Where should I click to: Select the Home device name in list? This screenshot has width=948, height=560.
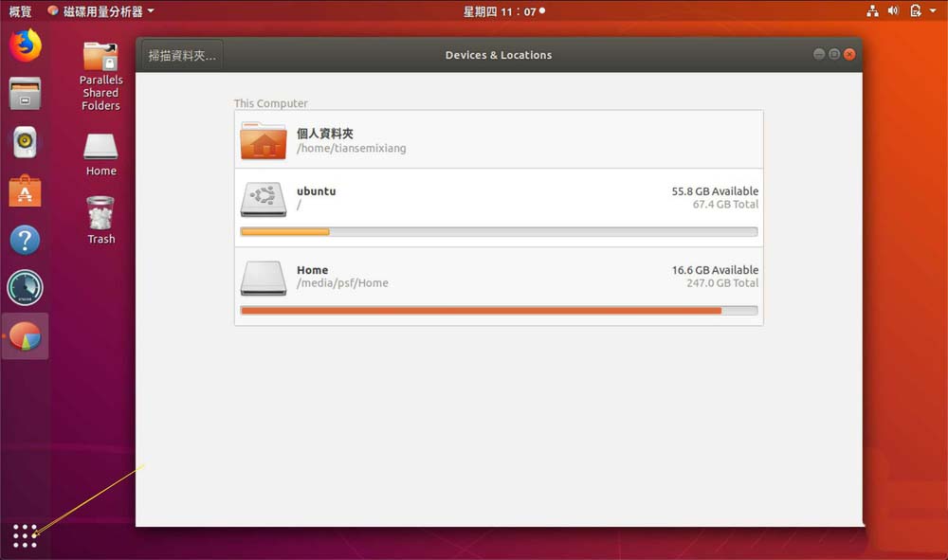pyautogui.click(x=313, y=270)
